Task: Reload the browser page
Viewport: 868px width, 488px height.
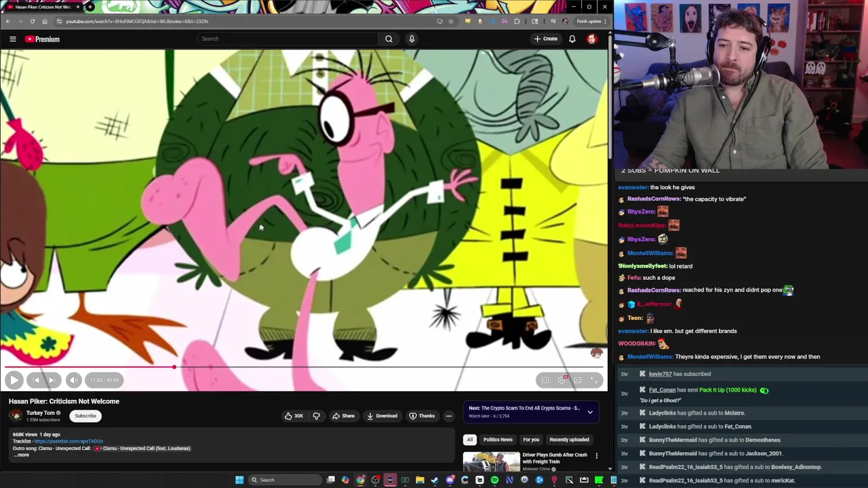Action: coord(32,22)
